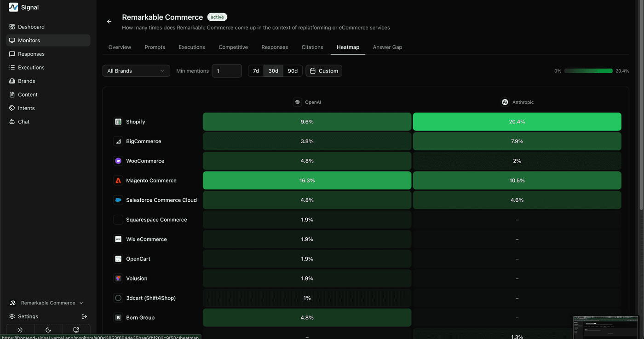Click the green heat scale legend bar
Image resolution: width=644 pixels, height=339 pixels.
pos(588,71)
